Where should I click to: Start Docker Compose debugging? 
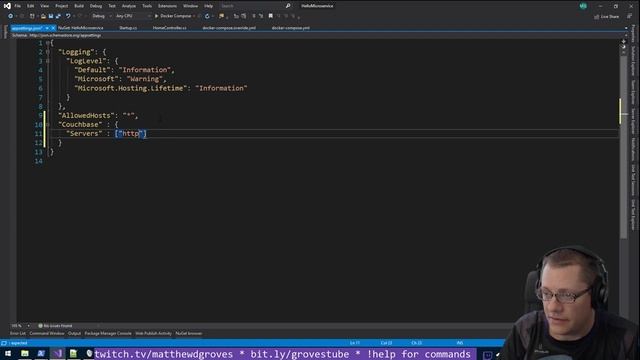(x=173, y=16)
